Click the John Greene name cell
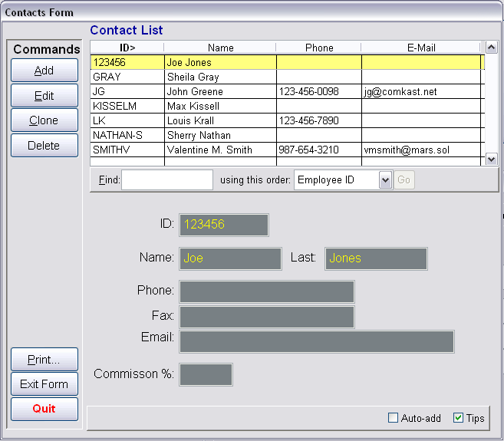The image size is (504, 441). [220, 91]
